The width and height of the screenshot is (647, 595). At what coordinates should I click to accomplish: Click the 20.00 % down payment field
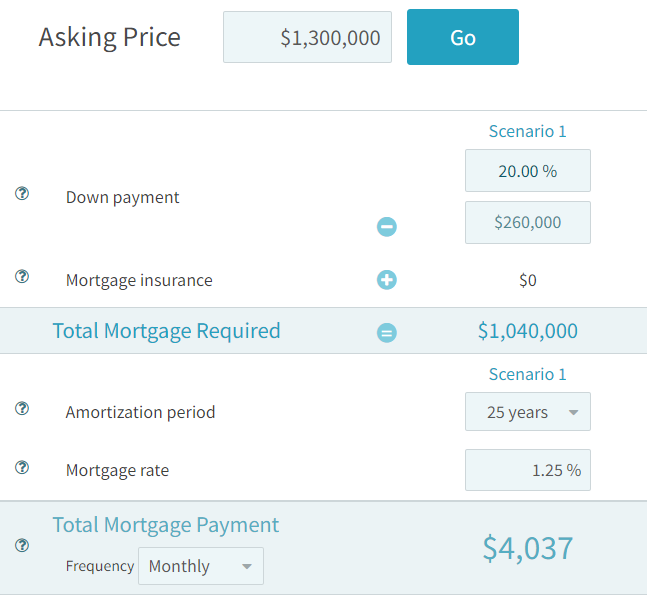pos(528,170)
